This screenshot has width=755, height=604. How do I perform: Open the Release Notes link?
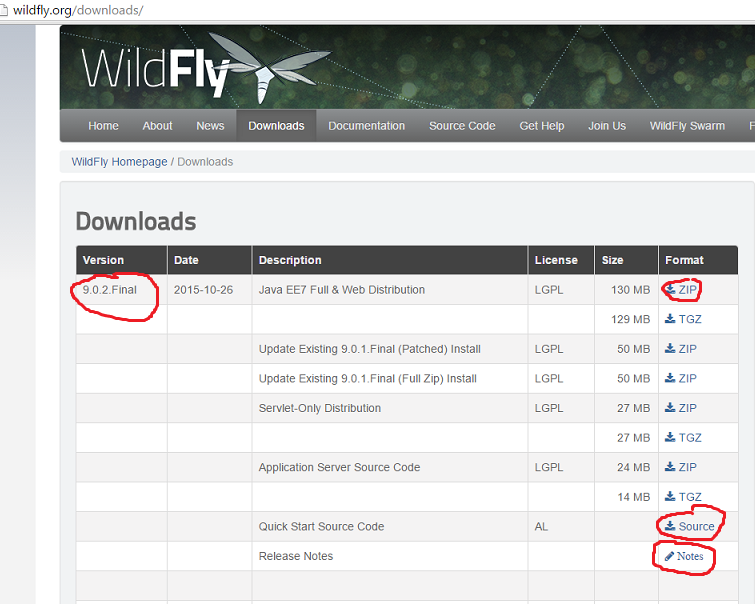pyautogui.click(x=684, y=556)
